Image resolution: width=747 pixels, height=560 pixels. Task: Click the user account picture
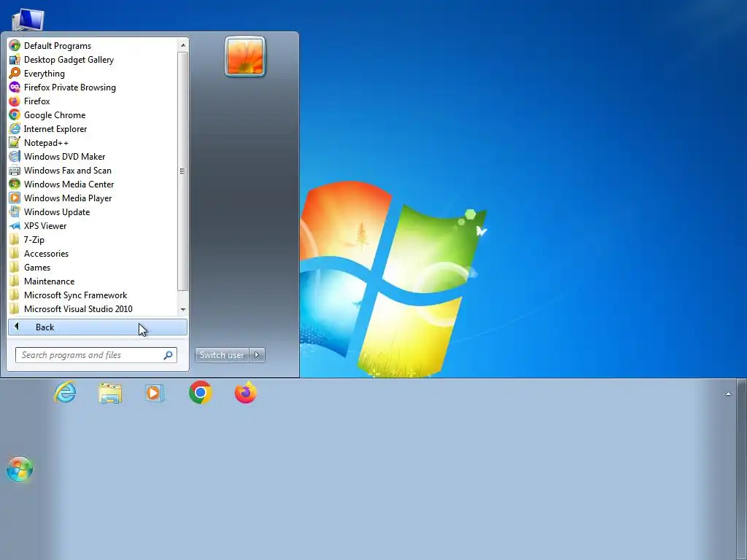pyautogui.click(x=245, y=56)
